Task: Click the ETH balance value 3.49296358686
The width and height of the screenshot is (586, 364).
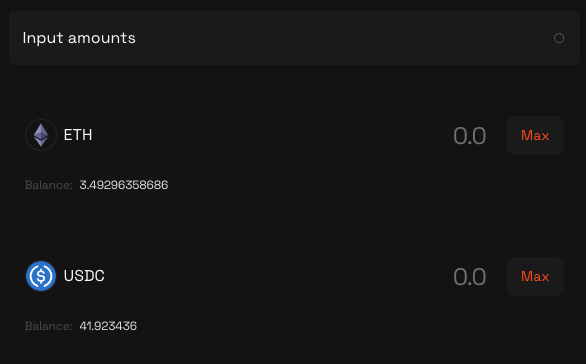Action: 124,185
